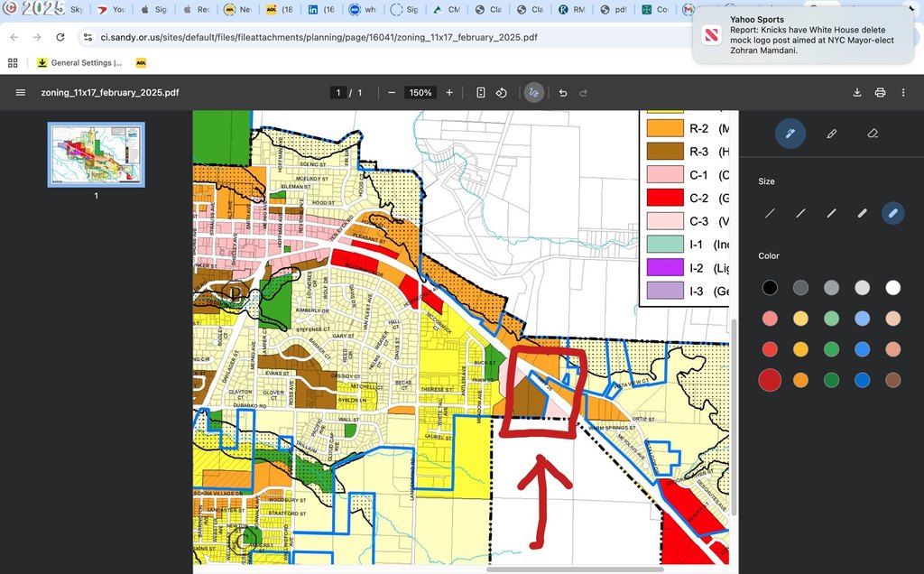The height and width of the screenshot is (574, 924).
Task: Open Chrome site information for ci.sandy.or.us
Action: pos(88,37)
